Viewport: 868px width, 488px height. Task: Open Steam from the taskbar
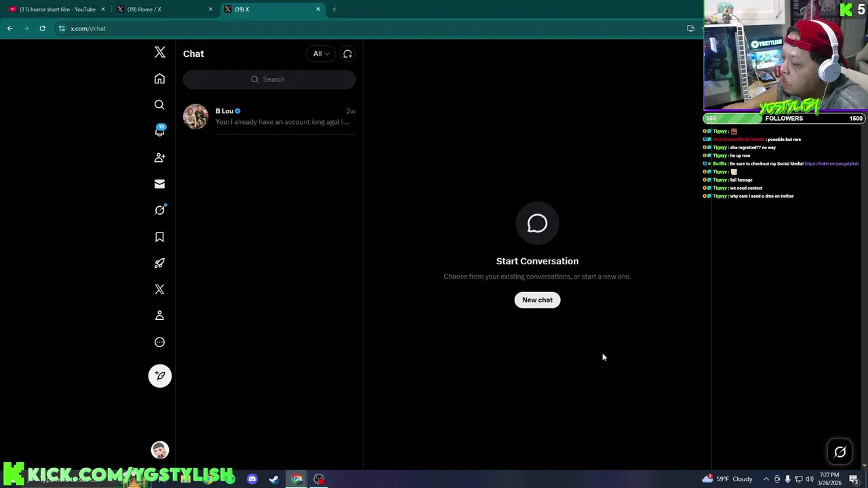pyautogui.click(x=274, y=479)
